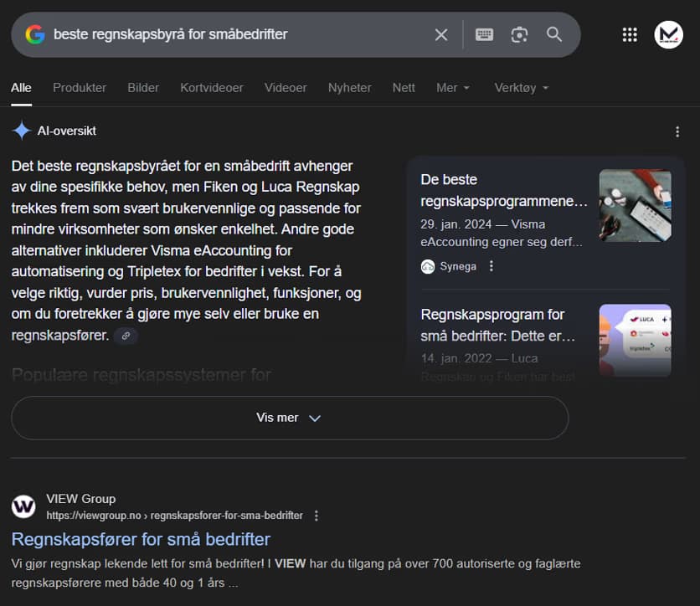Open the Verktøy dropdown

[521, 88]
